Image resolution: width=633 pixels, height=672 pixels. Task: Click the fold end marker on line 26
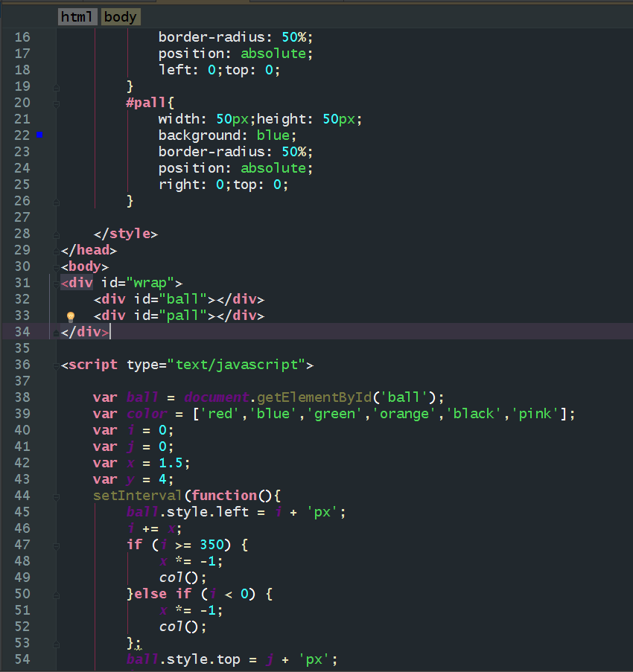click(x=56, y=202)
